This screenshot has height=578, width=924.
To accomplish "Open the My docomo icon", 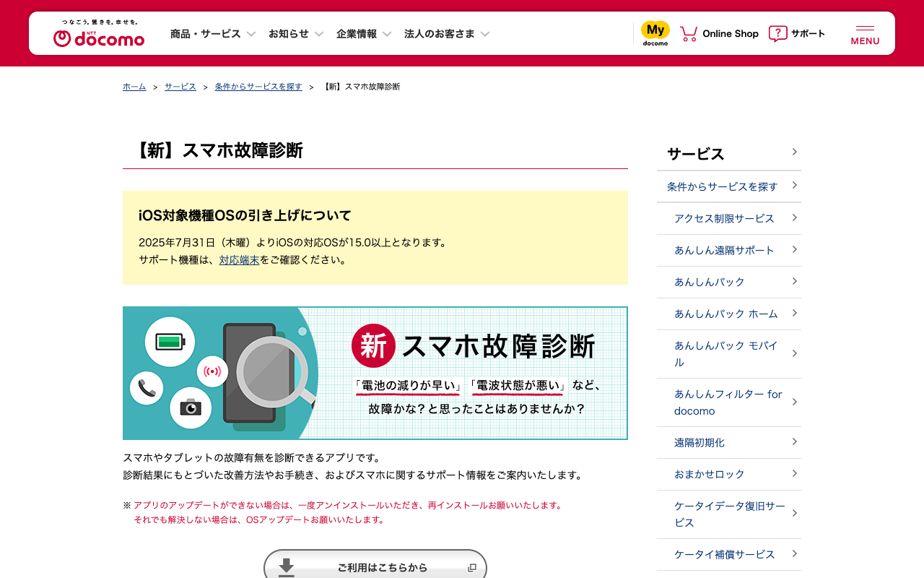I will (655, 33).
